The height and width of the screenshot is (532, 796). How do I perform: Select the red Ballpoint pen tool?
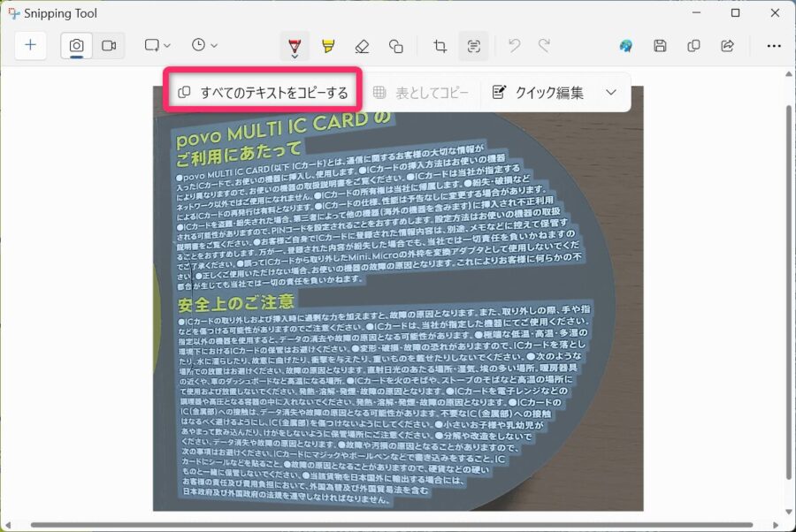tap(295, 45)
